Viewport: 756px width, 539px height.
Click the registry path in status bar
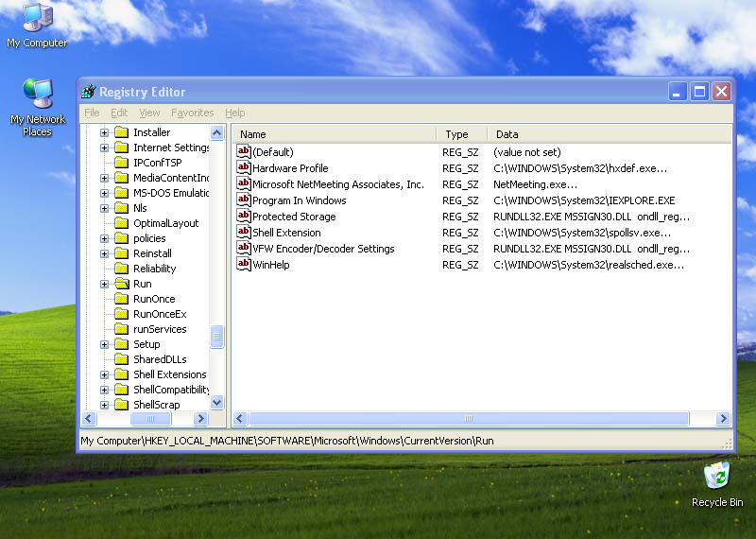[287, 441]
